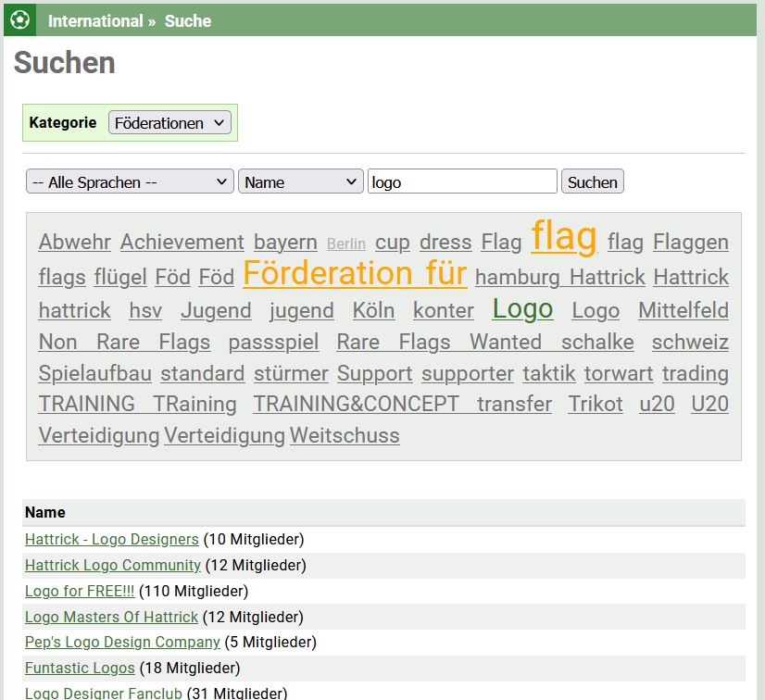Open the Hattrick - Logo Designers federation
Image resolution: width=765 pixels, height=700 pixels.
click(x=111, y=539)
